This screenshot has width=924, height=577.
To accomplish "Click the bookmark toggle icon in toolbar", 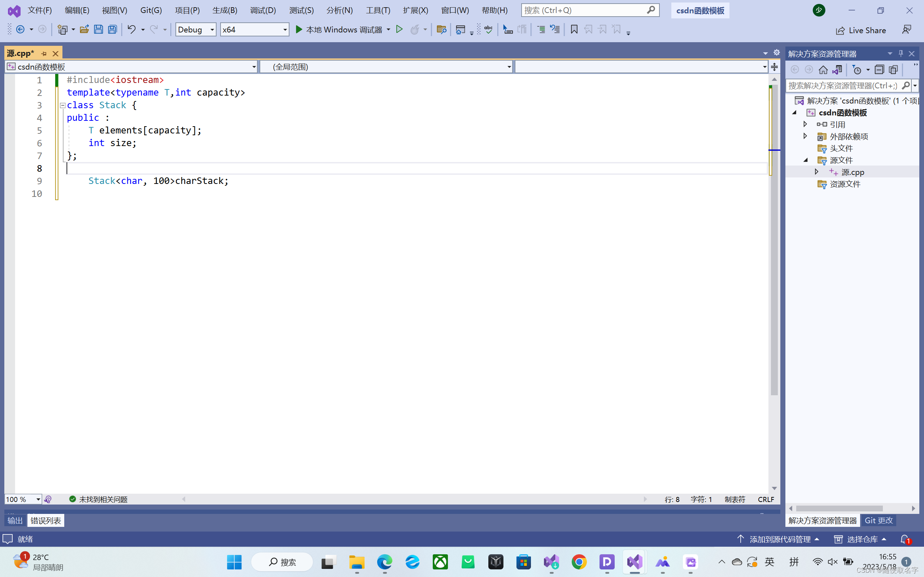I will coord(574,29).
